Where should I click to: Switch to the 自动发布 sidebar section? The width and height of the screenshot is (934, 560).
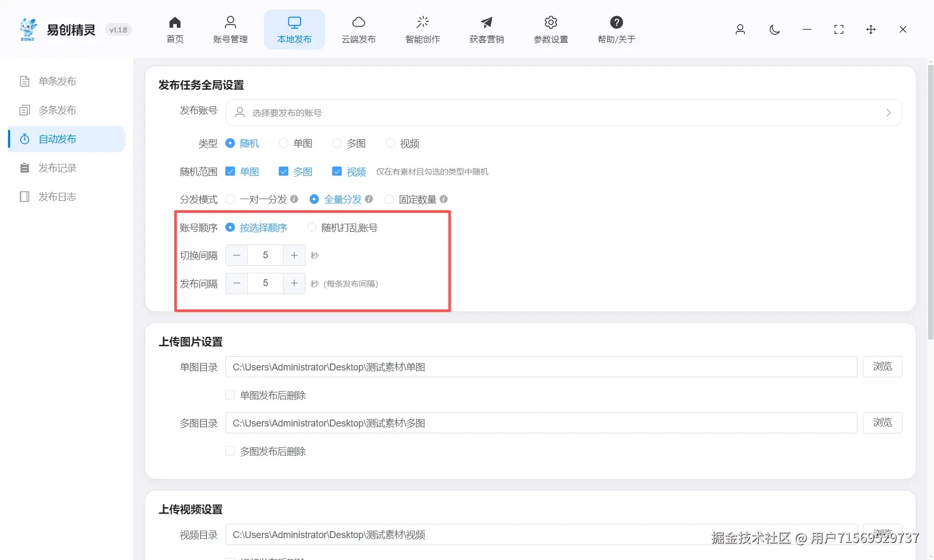click(57, 139)
